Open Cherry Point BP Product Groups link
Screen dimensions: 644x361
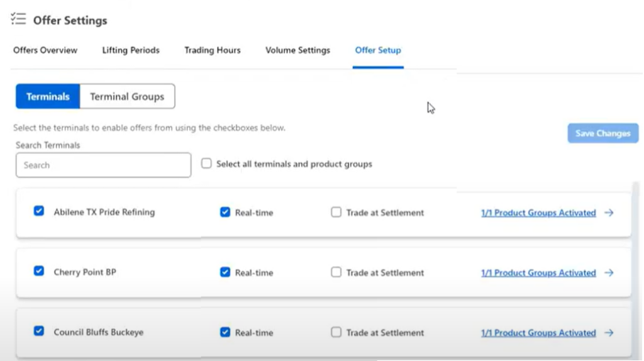538,273
